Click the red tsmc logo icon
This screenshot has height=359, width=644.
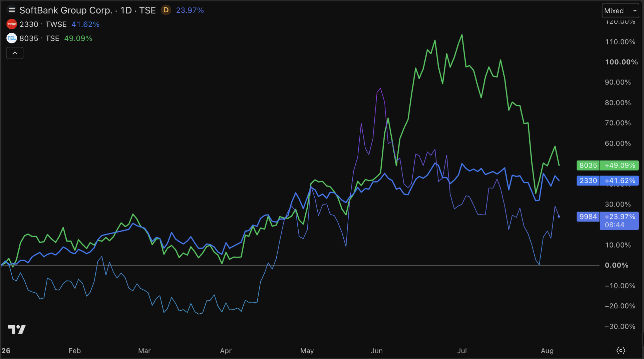point(12,24)
